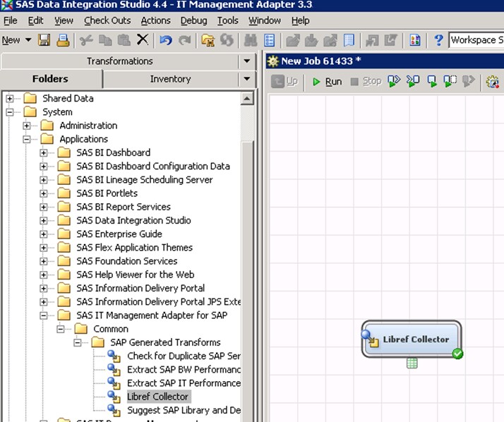The height and width of the screenshot is (422, 504).
Task: Open the Transformations panel header
Action: tap(119, 61)
